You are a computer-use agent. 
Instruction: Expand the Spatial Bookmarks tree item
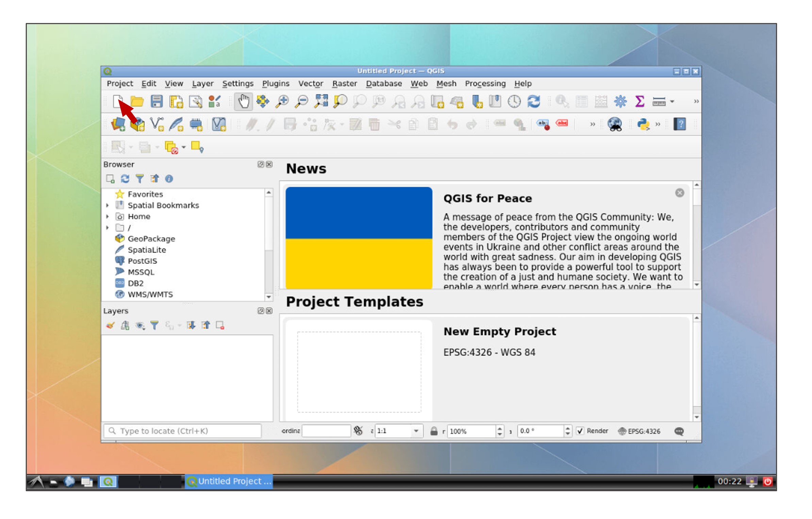107,205
